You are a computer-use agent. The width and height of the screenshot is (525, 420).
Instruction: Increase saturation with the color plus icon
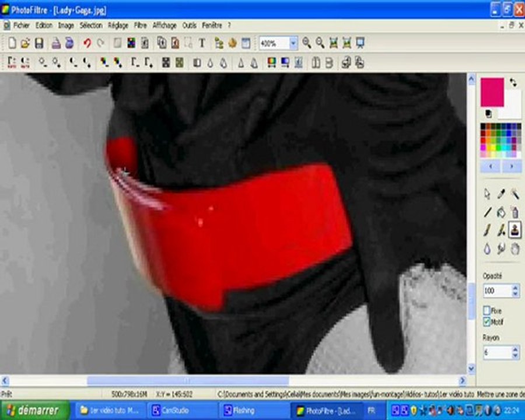(x=117, y=62)
